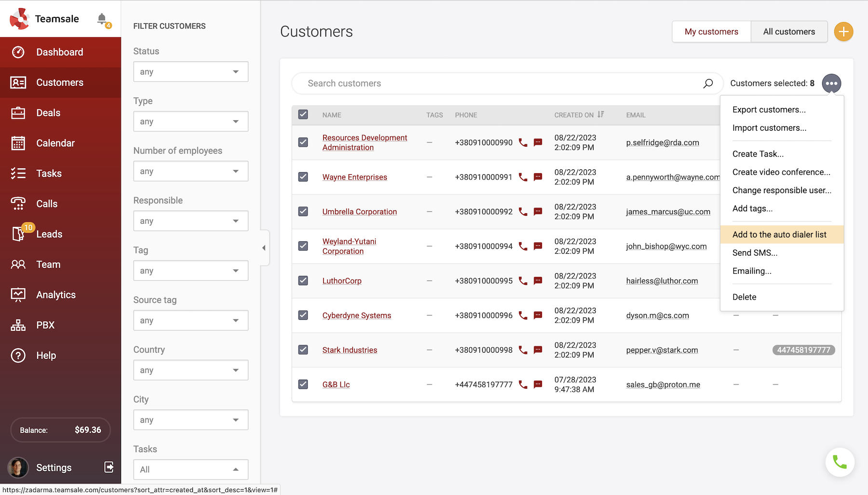Select the Deals section icon
Viewport: 868px width, 495px height.
click(x=18, y=112)
